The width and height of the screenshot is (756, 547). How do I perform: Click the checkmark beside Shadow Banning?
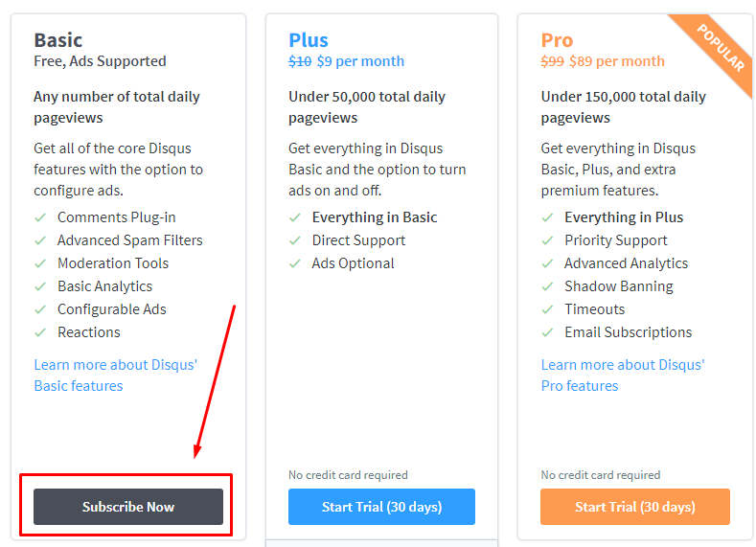click(x=547, y=286)
